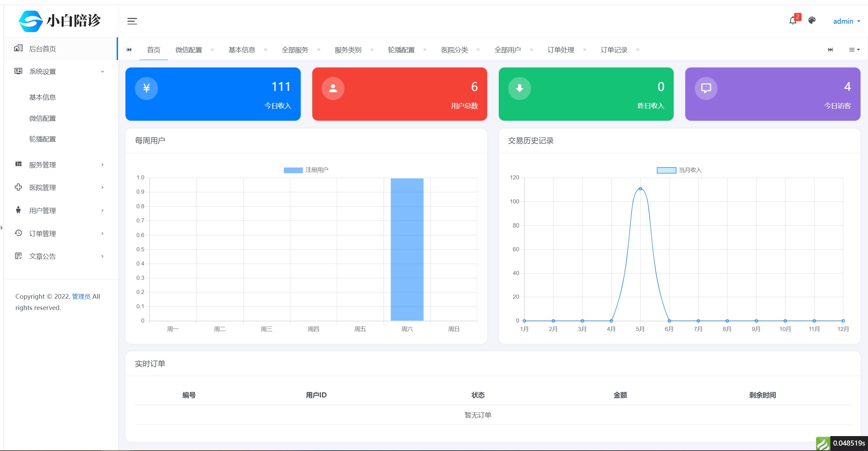The width and height of the screenshot is (868, 451).
Task: Click the 金额 column header
Action: [x=620, y=395]
